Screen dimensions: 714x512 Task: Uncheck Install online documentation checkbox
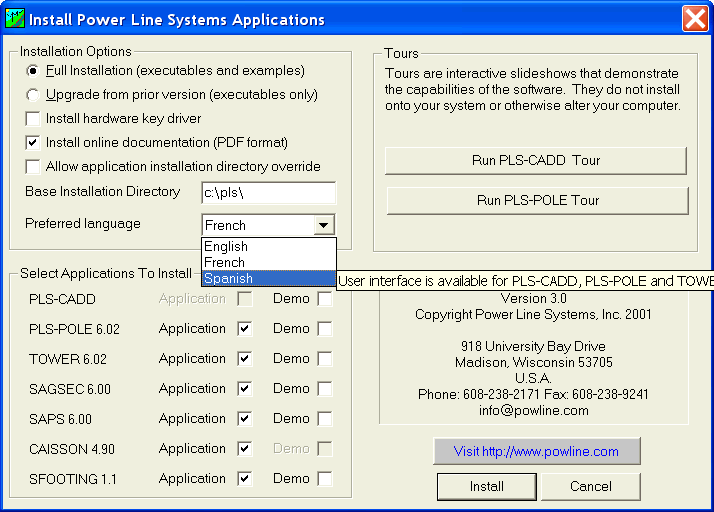point(33,143)
